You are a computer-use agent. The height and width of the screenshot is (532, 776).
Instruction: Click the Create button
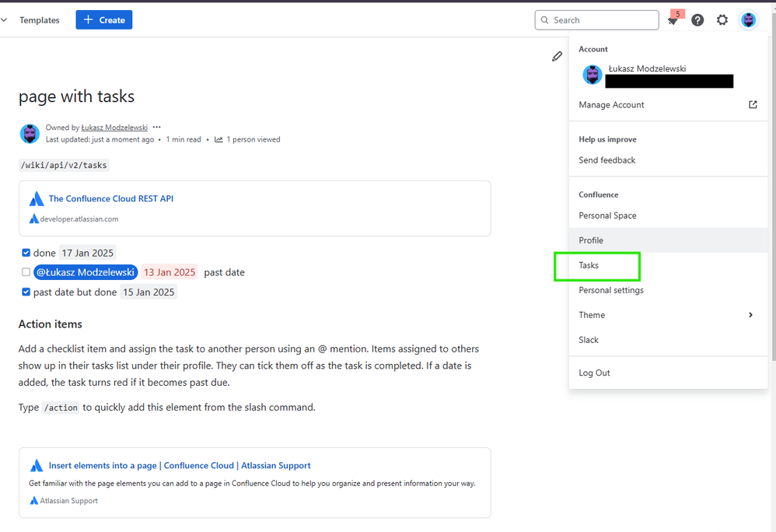[104, 19]
